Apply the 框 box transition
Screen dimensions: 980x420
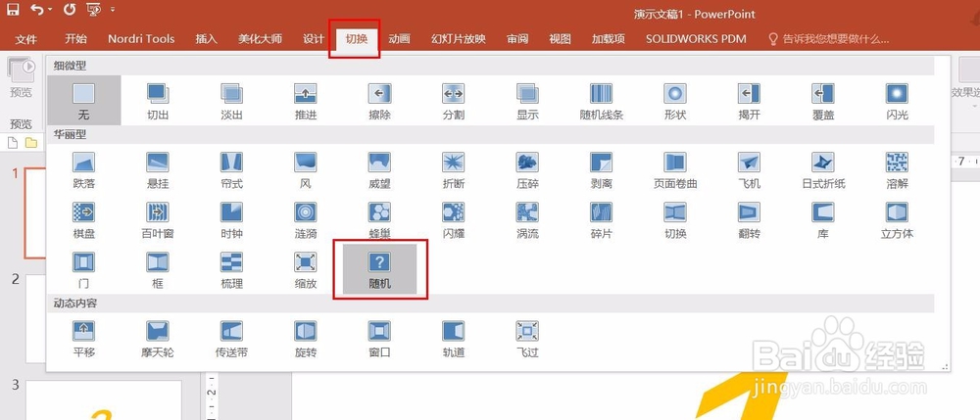[158, 269]
